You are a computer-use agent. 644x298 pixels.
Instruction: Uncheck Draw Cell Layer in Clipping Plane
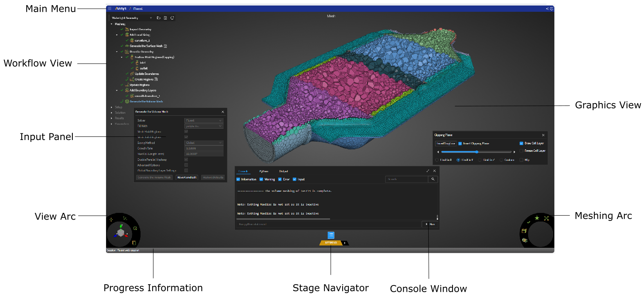521,143
